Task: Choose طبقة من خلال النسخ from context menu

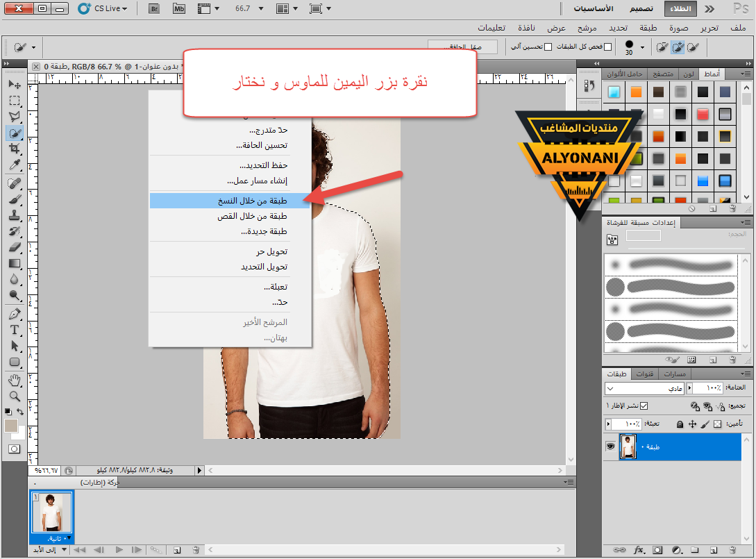Action: pos(252,201)
